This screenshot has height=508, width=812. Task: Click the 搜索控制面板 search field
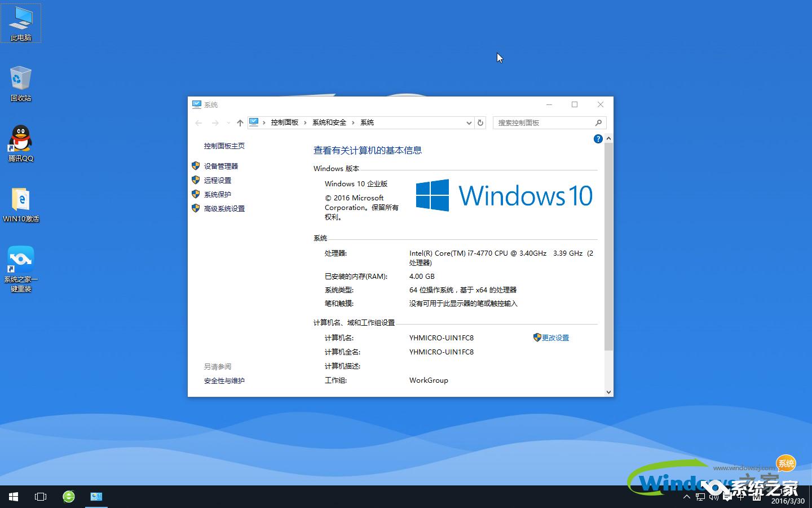pos(544,122)
